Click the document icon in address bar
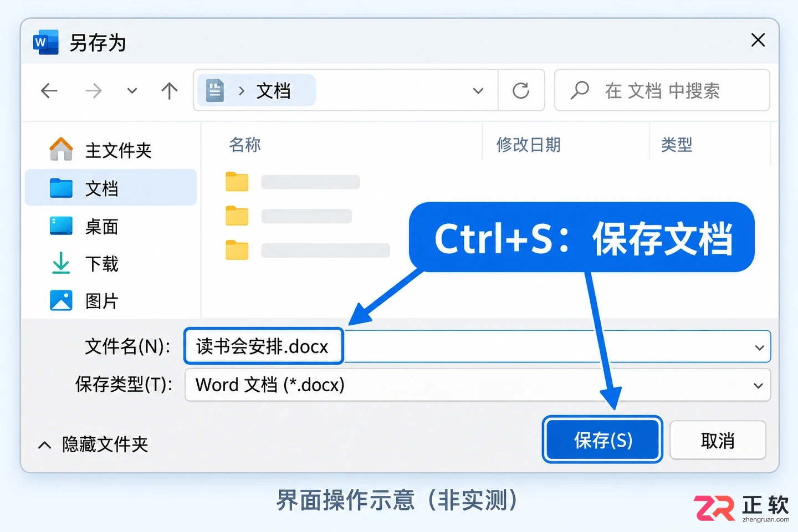 215,90
